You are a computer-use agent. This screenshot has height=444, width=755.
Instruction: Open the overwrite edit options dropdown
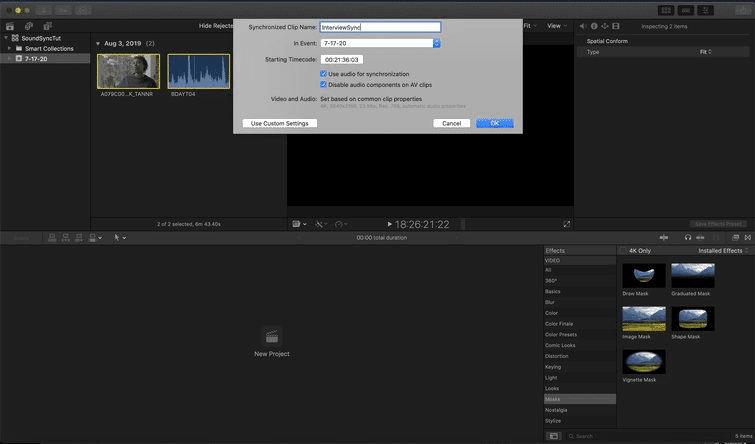[95, 237]
